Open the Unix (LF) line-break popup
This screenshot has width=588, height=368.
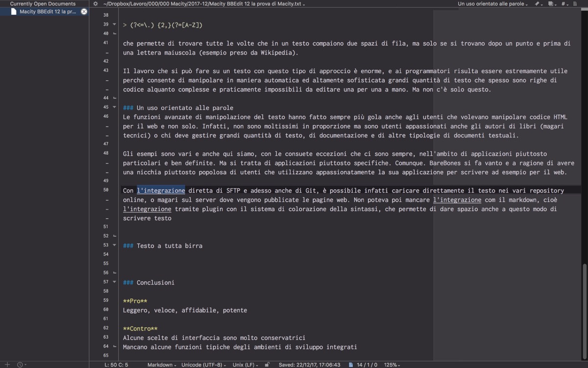246,365
